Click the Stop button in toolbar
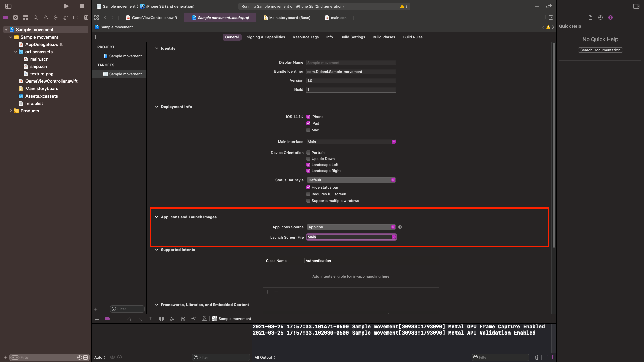This screenshot has height=362, width=644. coord(82,6)
